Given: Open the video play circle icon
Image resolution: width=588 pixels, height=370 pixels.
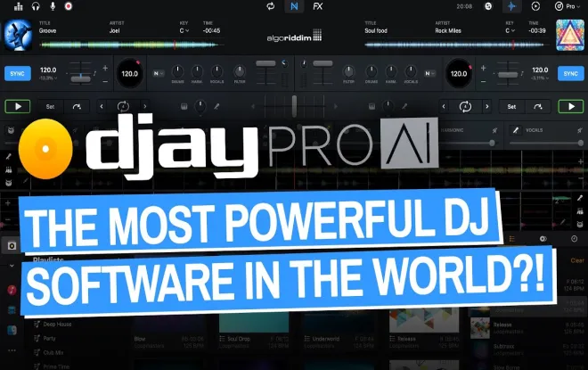Looking at the screenshot, I should click(535, 6).
